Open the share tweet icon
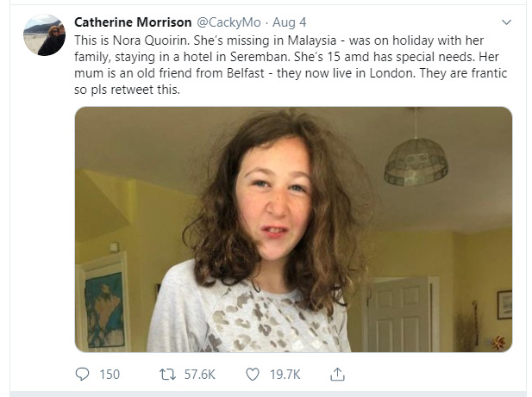Image resolution: width=532 pixels, height=397 pixels. 338,374
